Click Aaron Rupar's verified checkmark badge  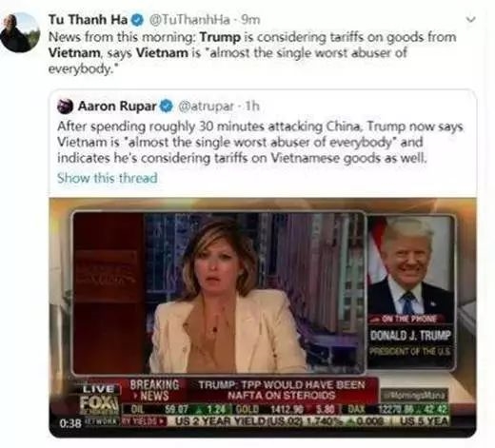(167, 106)
